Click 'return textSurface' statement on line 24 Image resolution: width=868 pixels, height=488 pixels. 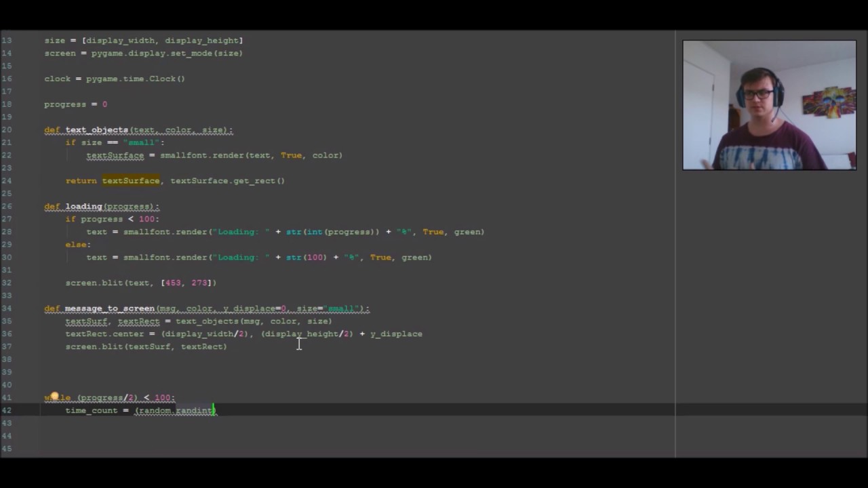pyautogui.click(x=113, y=181)
